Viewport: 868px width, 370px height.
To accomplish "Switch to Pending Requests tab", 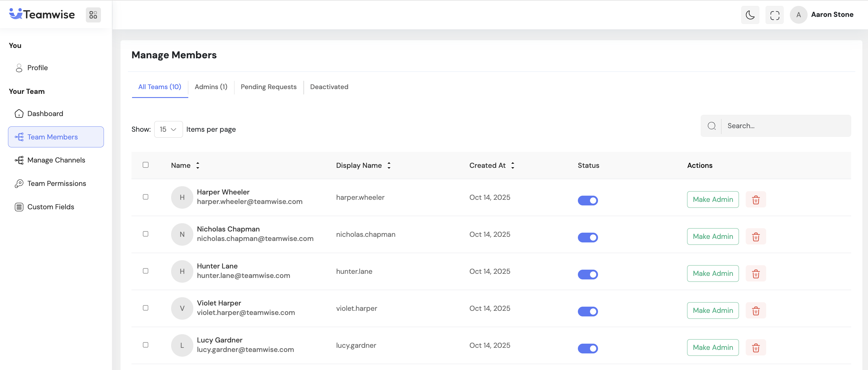I will point(268,87).
